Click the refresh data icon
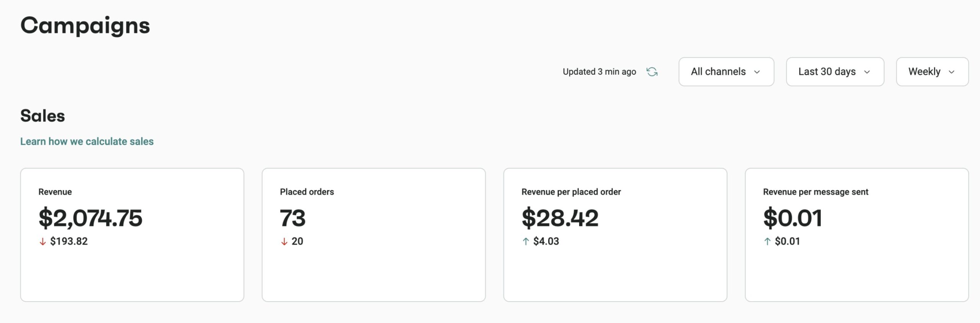This screenshot has width=980, height=323. pos(652,72)
